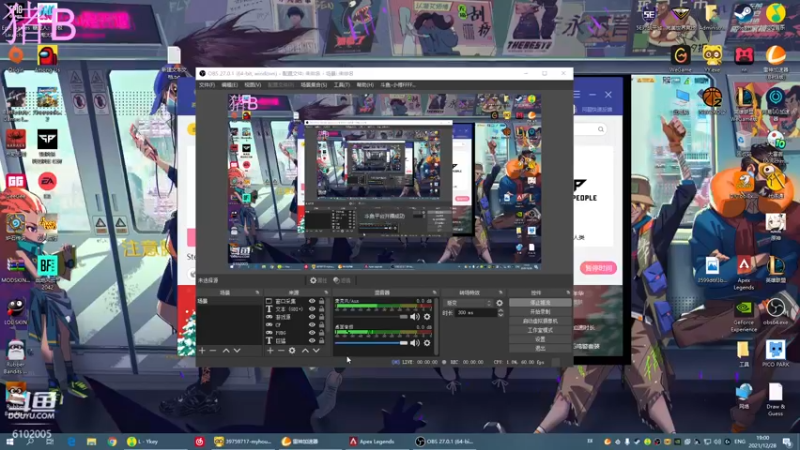The width and height of the screenshot is (800, 450).
Task: Open Mic/Aux audio settings gear
Action: click(x=427, y=317)
